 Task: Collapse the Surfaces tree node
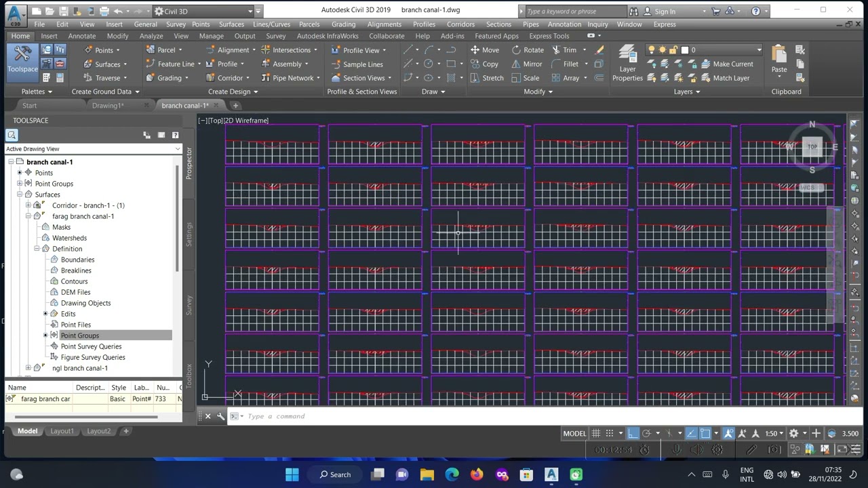tap(20, 195)
